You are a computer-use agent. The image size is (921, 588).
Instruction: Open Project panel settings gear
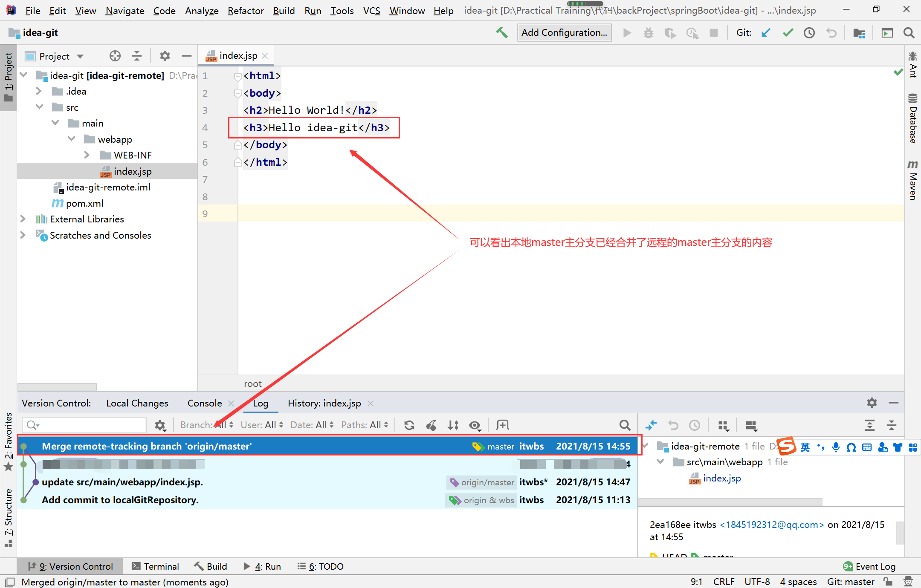tap(165, 56)
